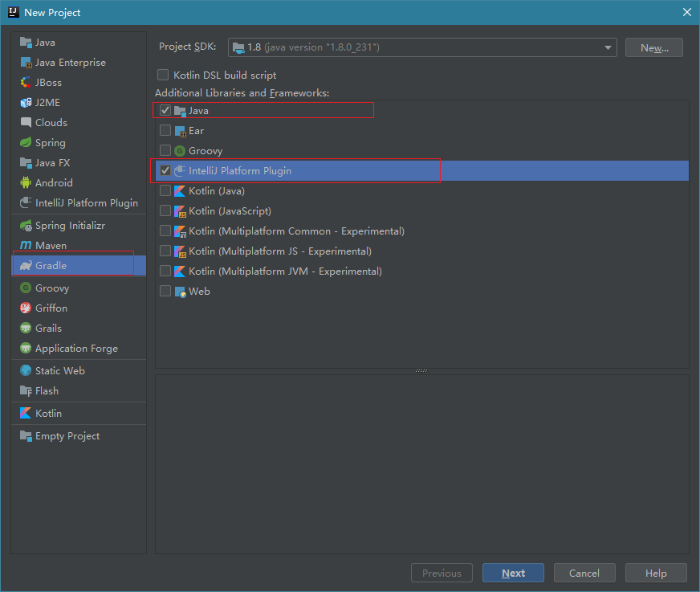Click the JBoss icon in sidebar

coord(26,83)
